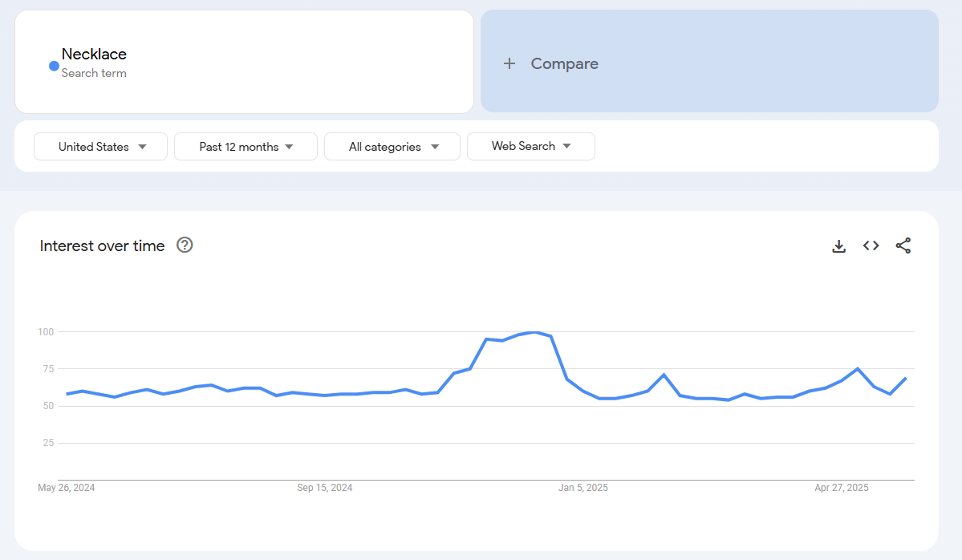Click the share icon on chart
The width and height of the screenshot is (962, 560).
coord(903,246)
